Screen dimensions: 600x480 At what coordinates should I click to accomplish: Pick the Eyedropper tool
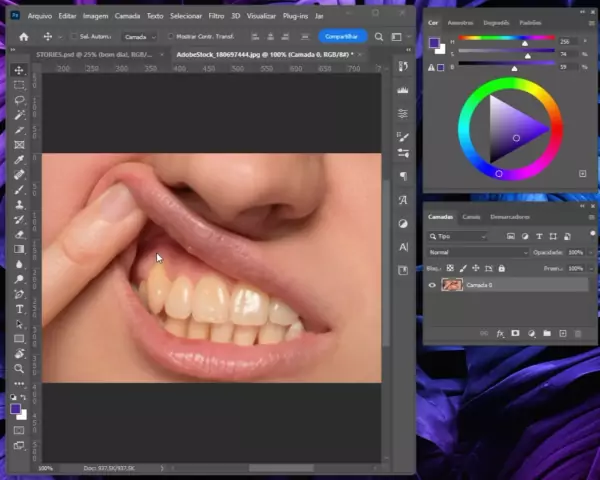tap(19, 160)
